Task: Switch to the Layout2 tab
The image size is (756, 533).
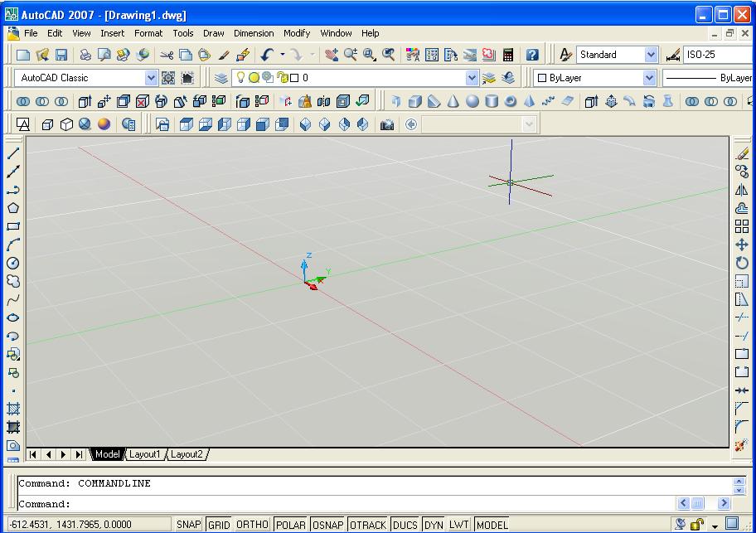Action: [187, 454]
